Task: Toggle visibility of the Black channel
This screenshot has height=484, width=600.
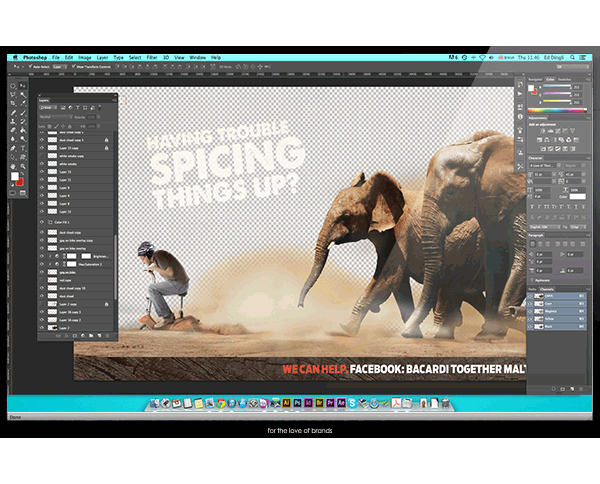Action: [530, 326]
